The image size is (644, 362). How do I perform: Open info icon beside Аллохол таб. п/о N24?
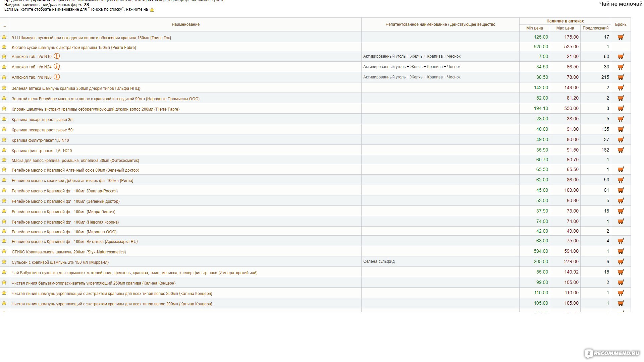pos(57,67)
